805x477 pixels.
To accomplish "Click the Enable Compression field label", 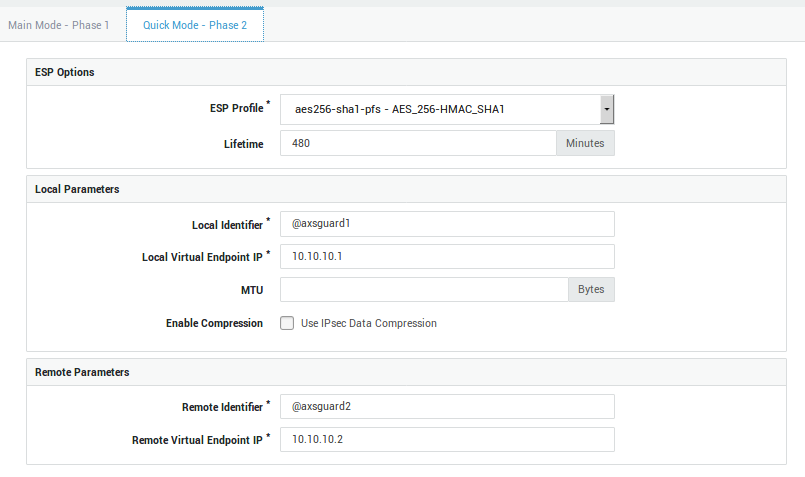I will tap(214, 323).
